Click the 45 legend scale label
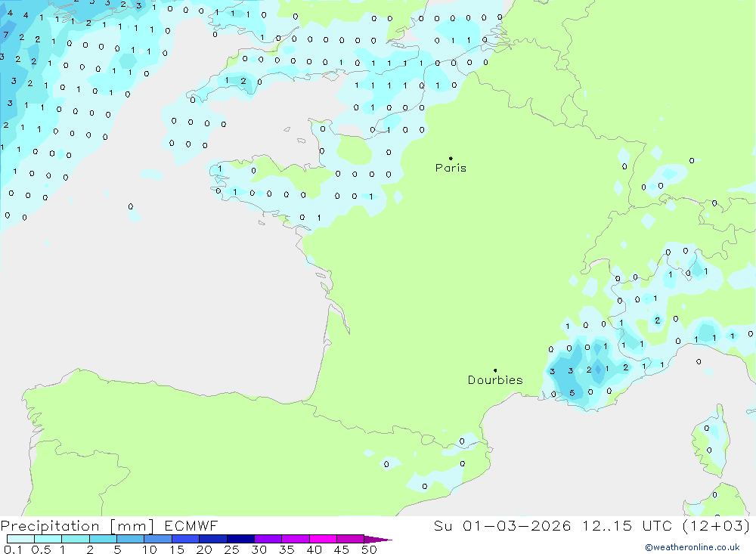 pyautogui.click(x=342, y=549)
